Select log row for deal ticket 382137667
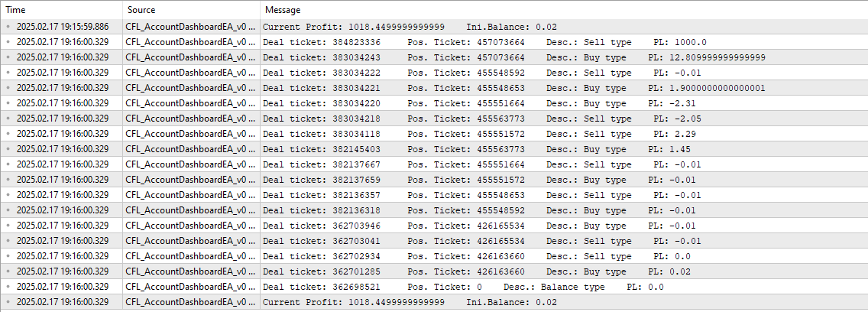 click(x=434, y=164)
